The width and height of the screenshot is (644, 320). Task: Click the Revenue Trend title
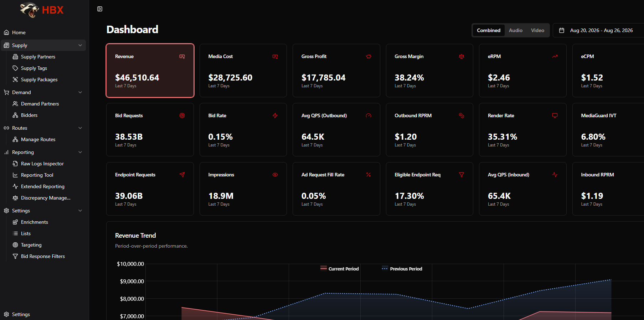(135, 236)
